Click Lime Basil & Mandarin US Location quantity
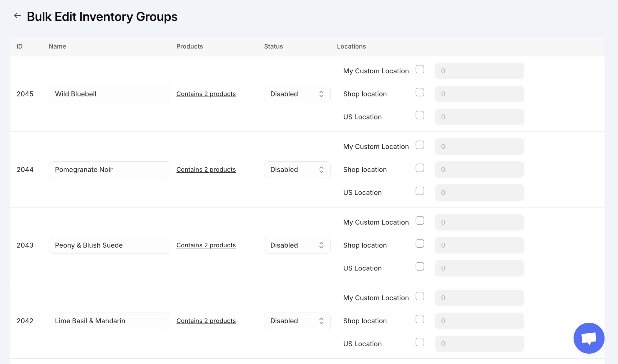 [479, 344]
